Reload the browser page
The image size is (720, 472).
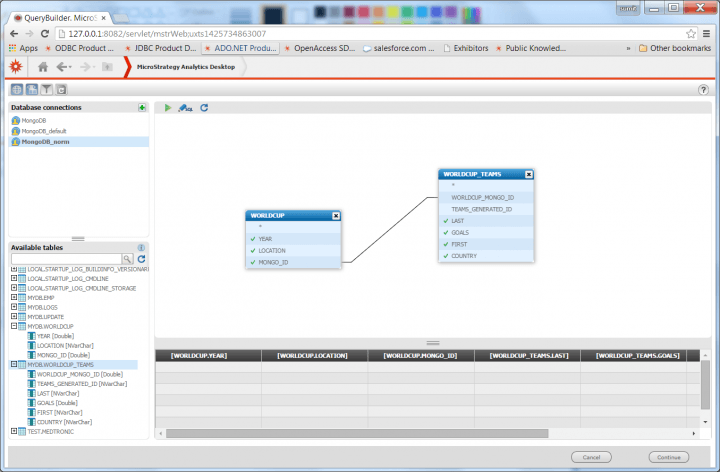[45, 34]
